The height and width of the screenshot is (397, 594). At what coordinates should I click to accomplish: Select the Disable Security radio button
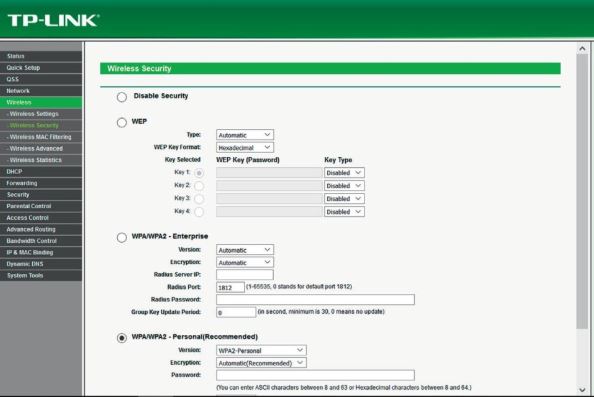(x=122, y=97)
